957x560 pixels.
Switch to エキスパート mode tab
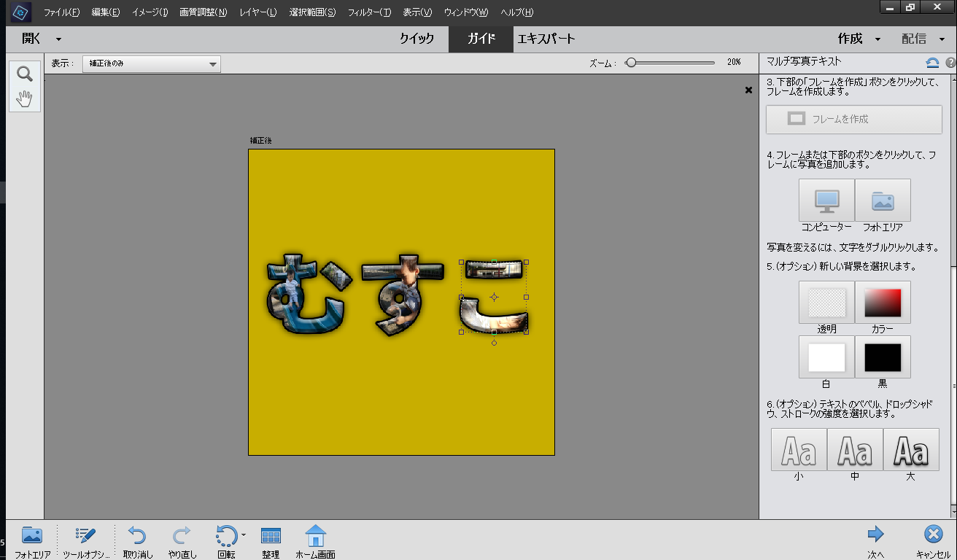tap(546, 39)
